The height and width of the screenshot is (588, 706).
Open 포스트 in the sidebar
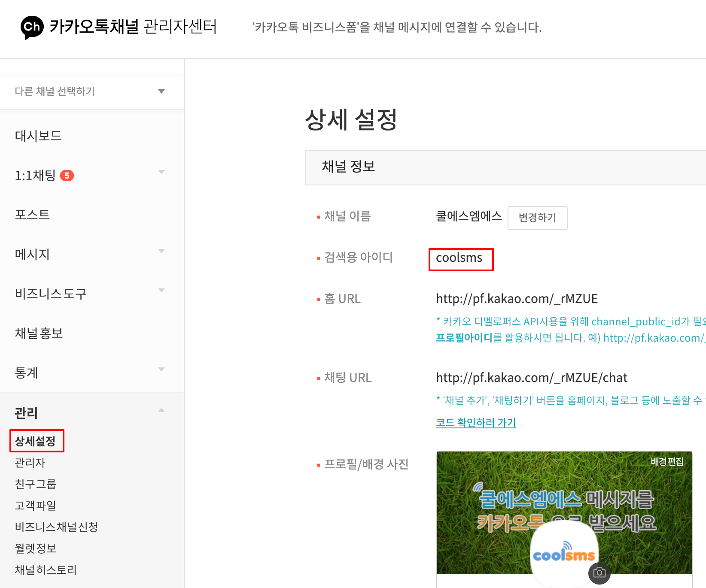click(x=32, y=215)
